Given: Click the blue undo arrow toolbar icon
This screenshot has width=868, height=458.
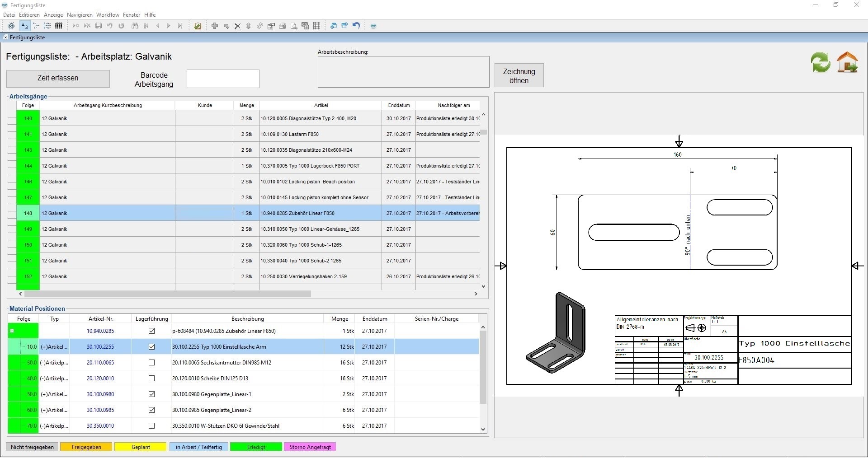Looking at the screenshot, I should tap(356, 26).
